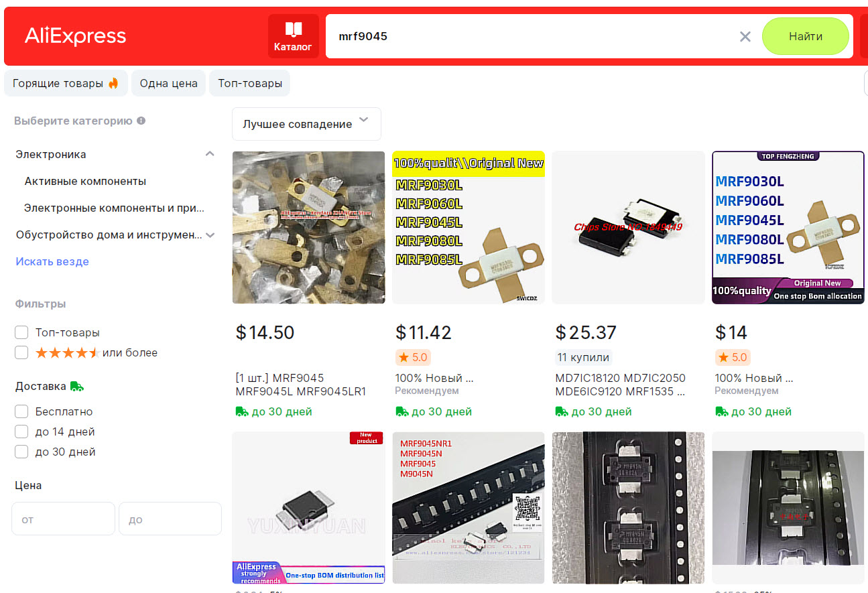The width and height of the screenshot is (868, 593).
Task: Toggle the four-star или более rating checkbox
Action: pyautogui.click(x=21, y=352)
